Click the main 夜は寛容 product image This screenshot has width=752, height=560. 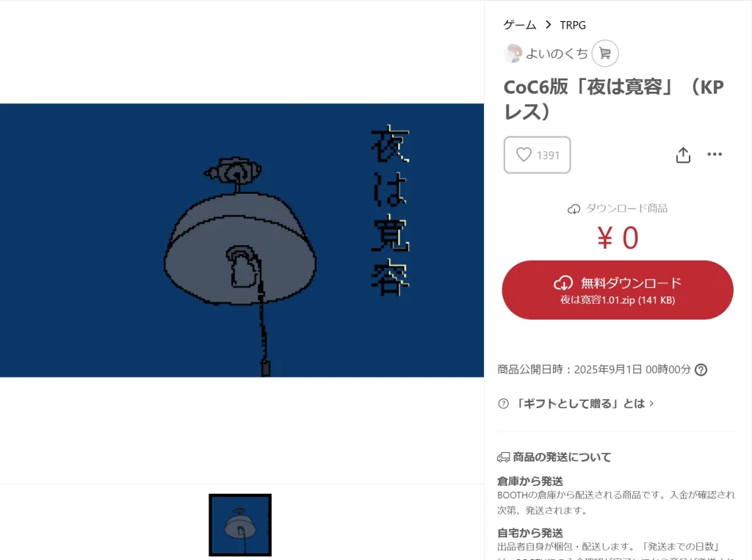point(242,240)
